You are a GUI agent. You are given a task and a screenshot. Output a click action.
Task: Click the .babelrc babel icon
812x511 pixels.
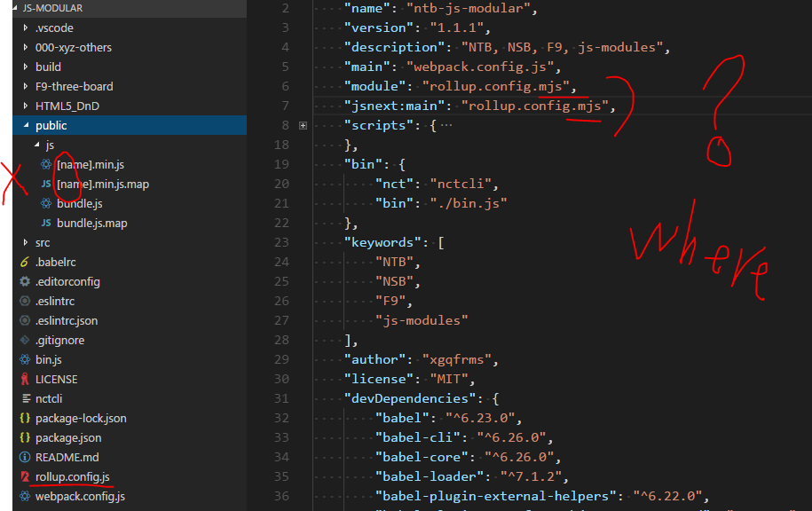pos(24,262)
